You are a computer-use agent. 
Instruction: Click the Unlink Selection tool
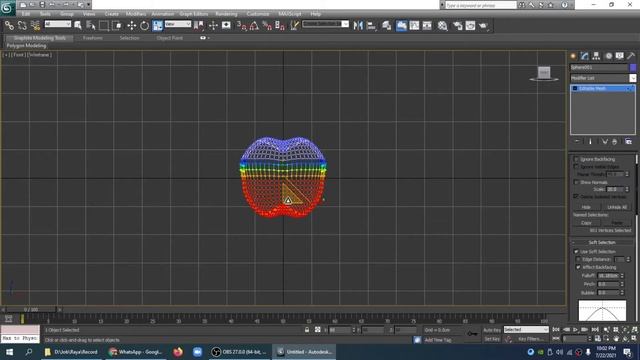click(x=22, y=26)
